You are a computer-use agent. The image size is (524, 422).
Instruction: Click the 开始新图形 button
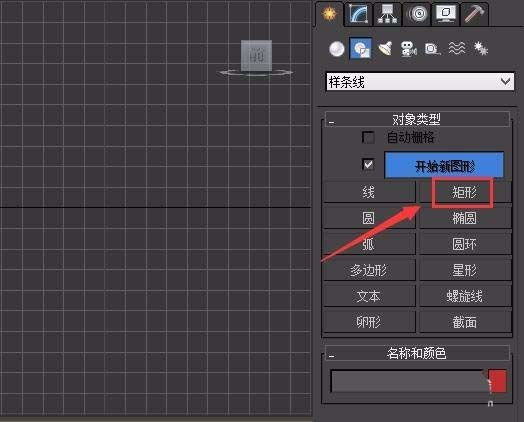[x=444, y=165]
